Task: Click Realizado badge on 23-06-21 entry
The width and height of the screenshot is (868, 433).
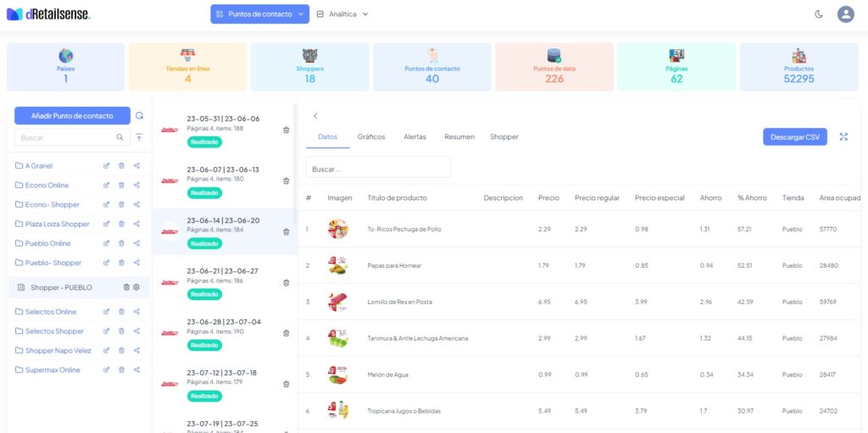Action: (x=204, y=294)
